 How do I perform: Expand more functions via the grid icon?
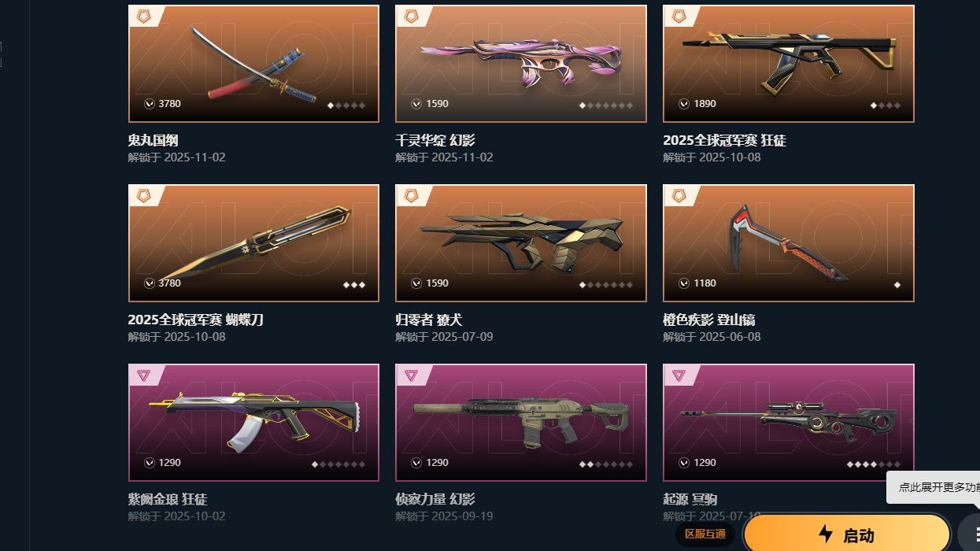tap(973, 534)
